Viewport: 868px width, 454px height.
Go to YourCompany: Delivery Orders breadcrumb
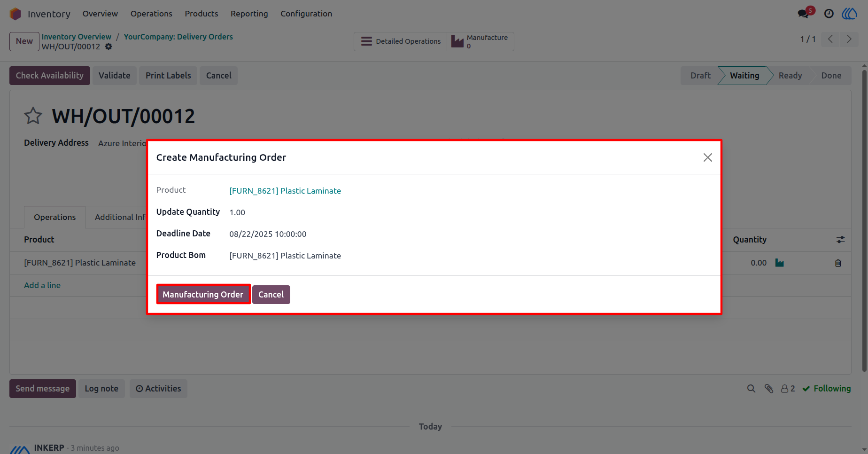pyautogui.click(x=178, y=37)
